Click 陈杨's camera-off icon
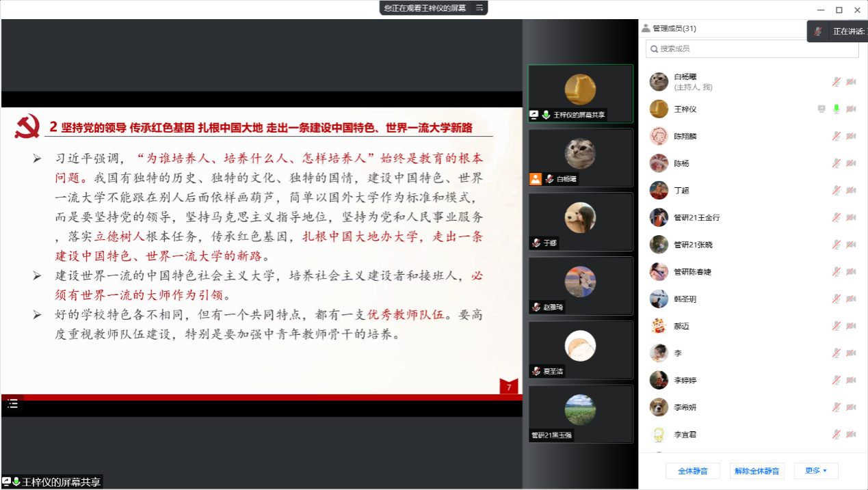 [851, 163]
